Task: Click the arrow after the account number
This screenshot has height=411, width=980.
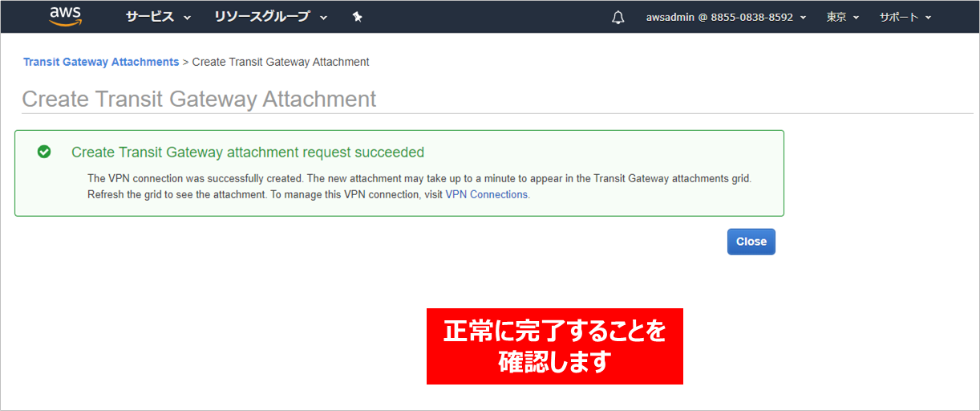Action: (803, 18)
